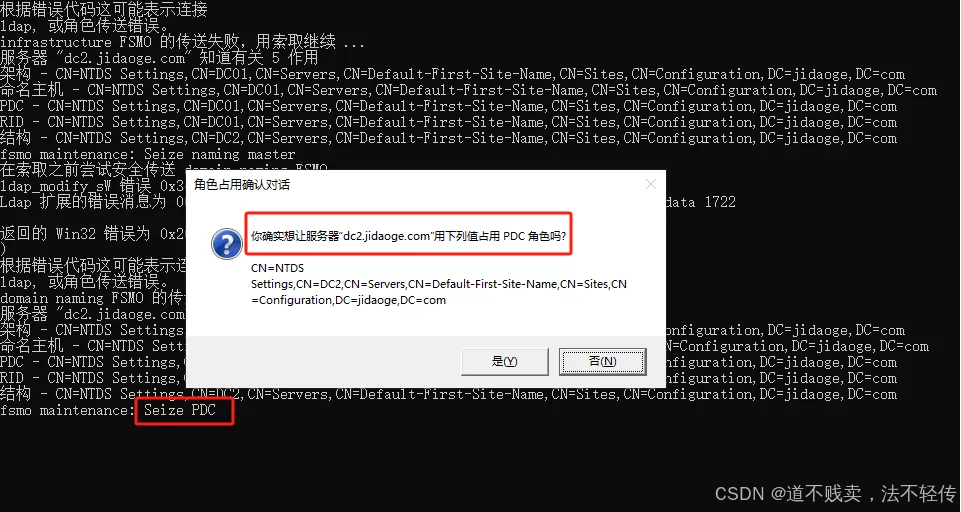Click the last fsmo maintenance prompt
This screenshot has width=961, height=512.
(x=67, y=410)
